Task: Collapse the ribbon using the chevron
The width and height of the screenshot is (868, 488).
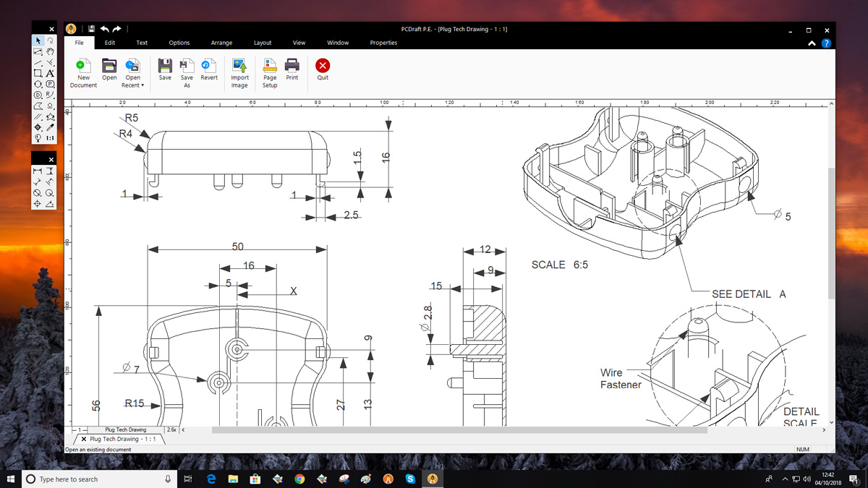Action: [811, 43]
